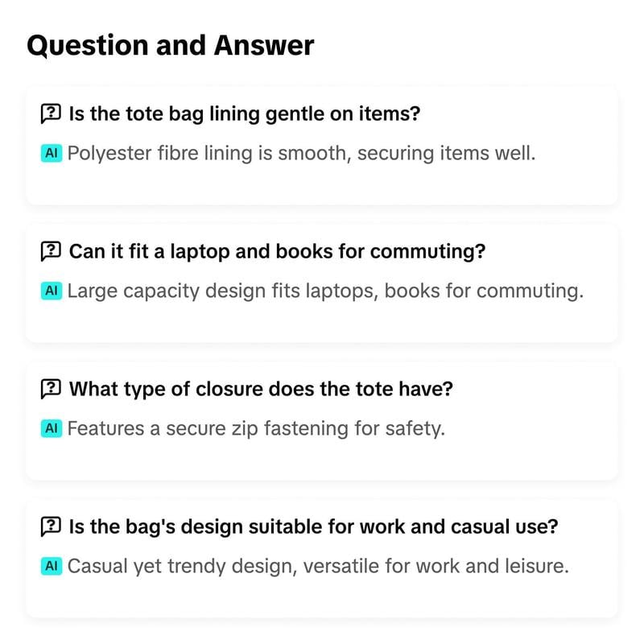Open the question 'Is the tote bag lining gentle on items?'
This screenshot has width=644, height=644.
tap(245, 114)
